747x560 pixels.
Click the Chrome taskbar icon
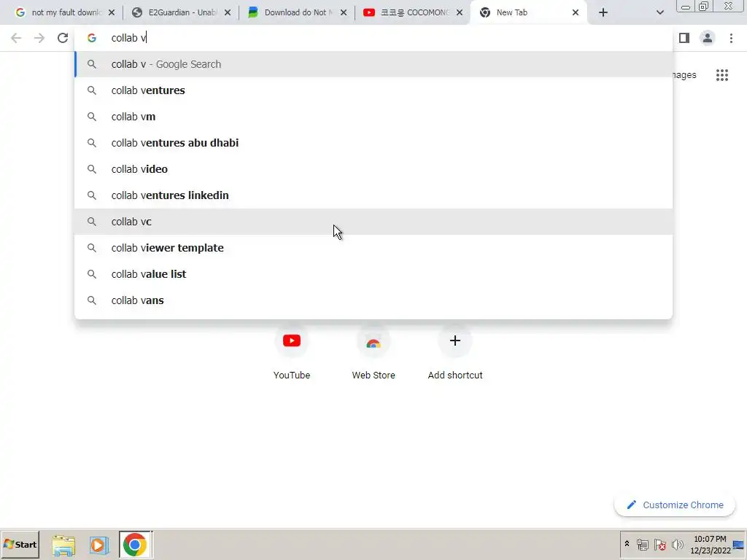[x=135, y=544]
